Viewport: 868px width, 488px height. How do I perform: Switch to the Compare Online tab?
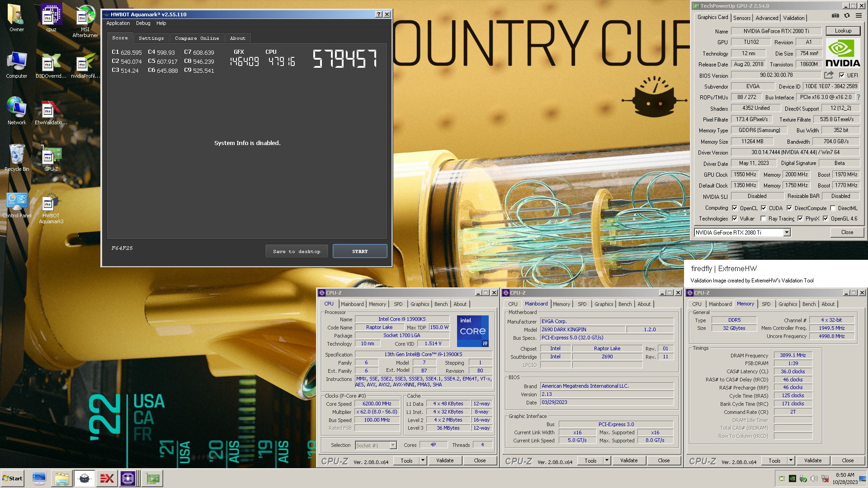point(197,38)
